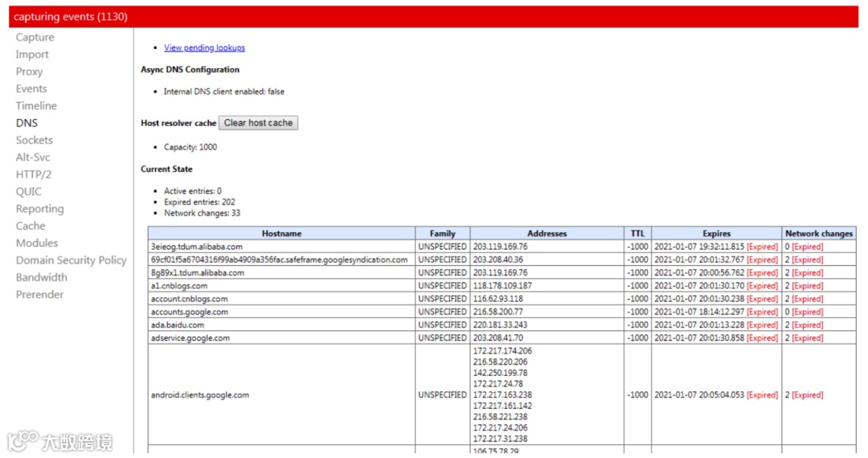Click address 203.208.41.70
868x458 pixels.
pyautogui.click(x=497, y=338)
